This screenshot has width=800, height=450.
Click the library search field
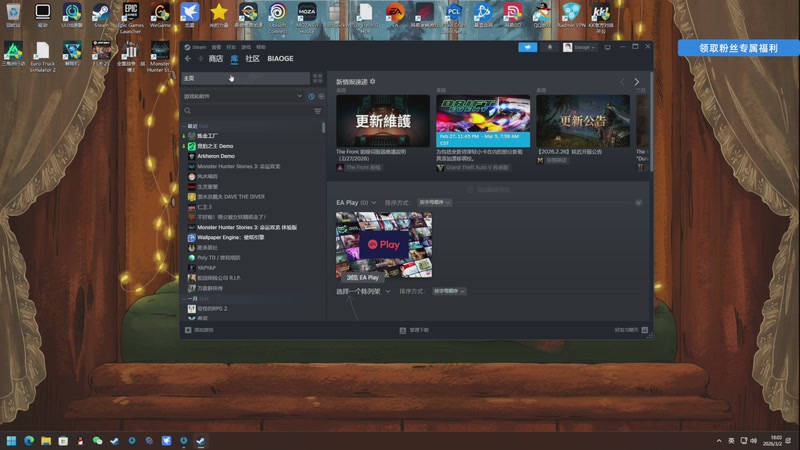pos(247,111)
